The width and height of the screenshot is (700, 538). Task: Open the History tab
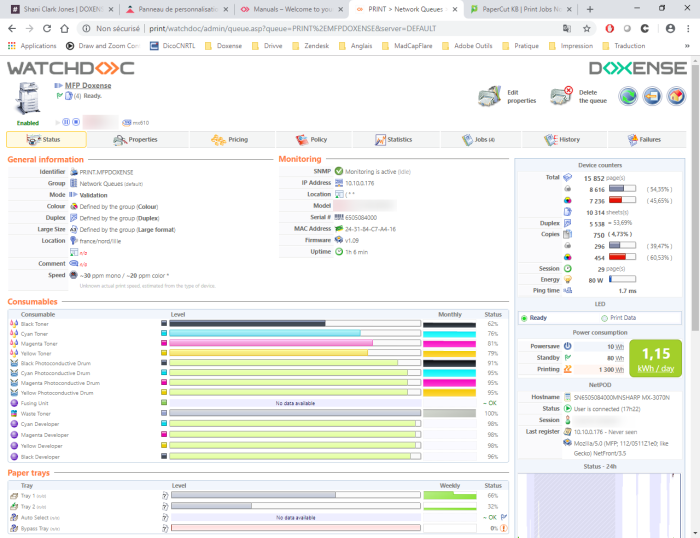click(562, 140)
